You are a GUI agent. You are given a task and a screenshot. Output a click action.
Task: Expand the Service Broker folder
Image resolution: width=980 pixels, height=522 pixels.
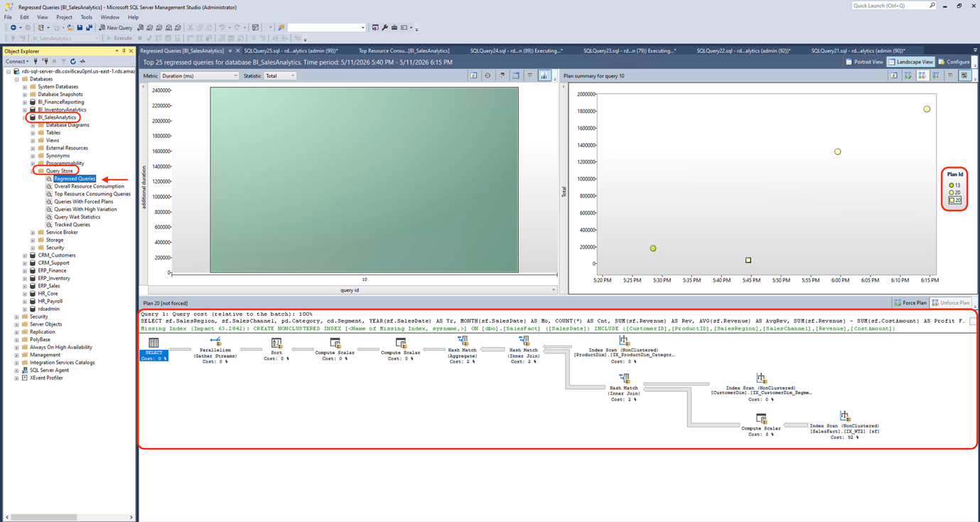(33, 232)
